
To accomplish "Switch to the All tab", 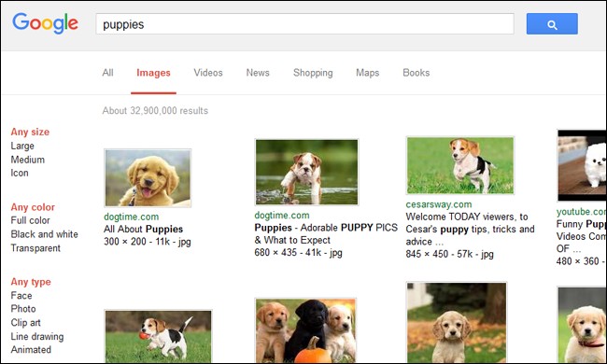I will pyautogui.click(x=107, y=73).
